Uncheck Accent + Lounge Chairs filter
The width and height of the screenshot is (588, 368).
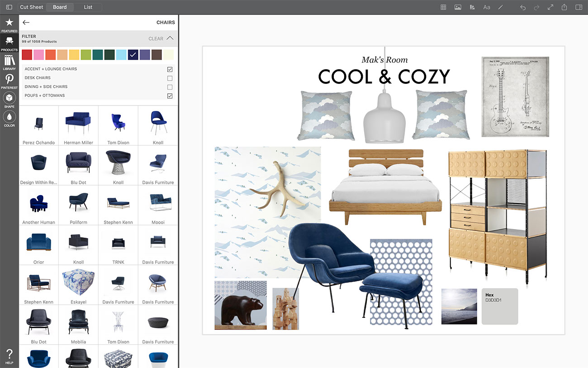(x=170, y=69)
